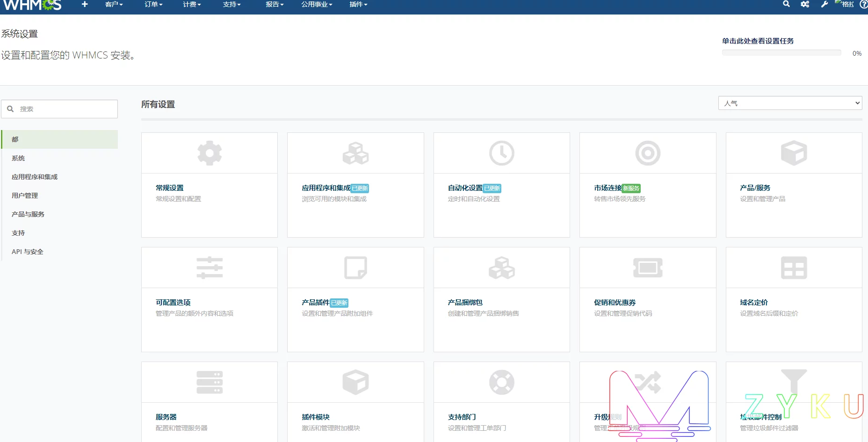Viewport: 868px width, 442px height.
Task: Click the plus icon in top navigation
Action: [x=85, y=4]
